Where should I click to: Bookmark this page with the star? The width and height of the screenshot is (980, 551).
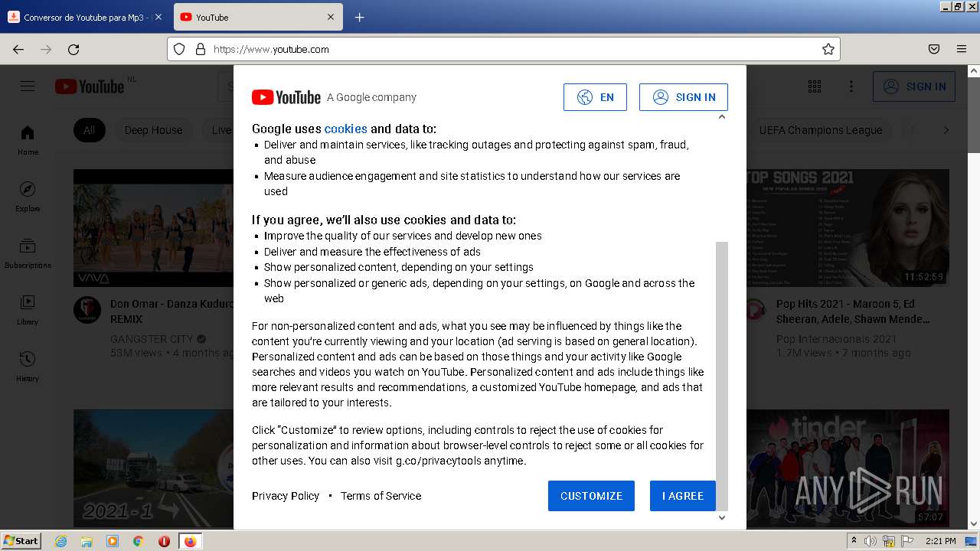[x=828, y=49]
